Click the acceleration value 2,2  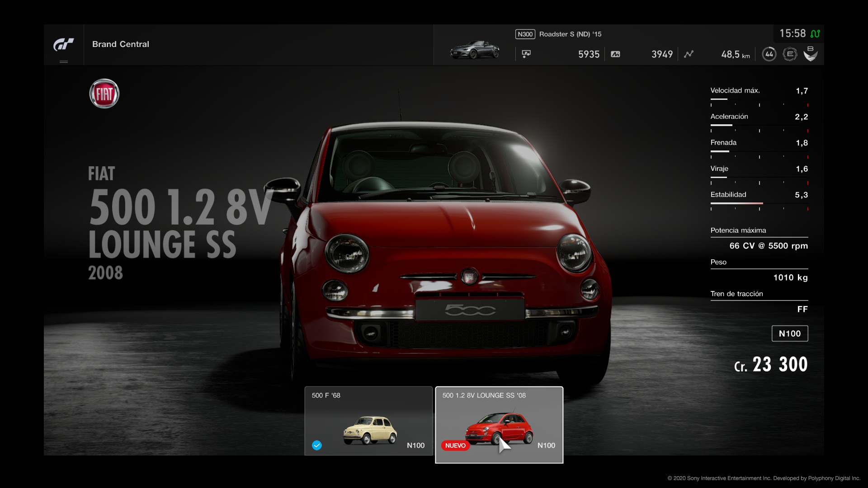(x=801, y=117)
